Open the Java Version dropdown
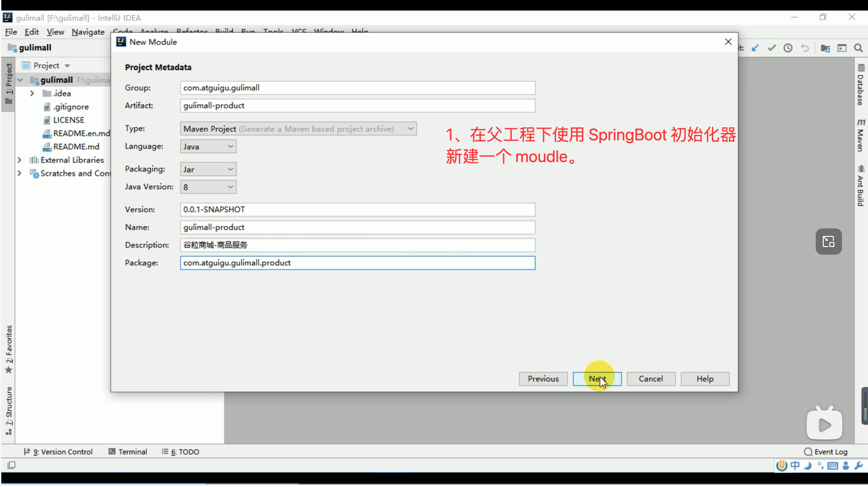The width and height of the screenshot is (868, 487). [208, 187]
